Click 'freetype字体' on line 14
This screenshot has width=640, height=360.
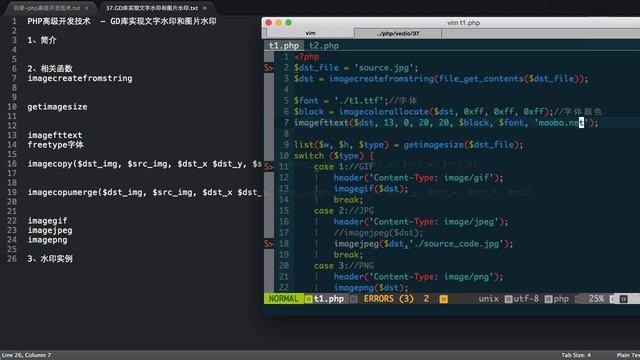tap(56, 145)
